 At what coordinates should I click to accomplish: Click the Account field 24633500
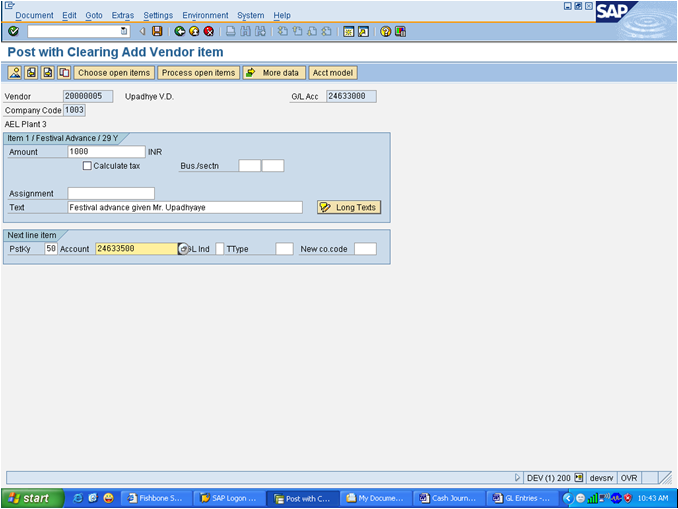coord(136,249)
